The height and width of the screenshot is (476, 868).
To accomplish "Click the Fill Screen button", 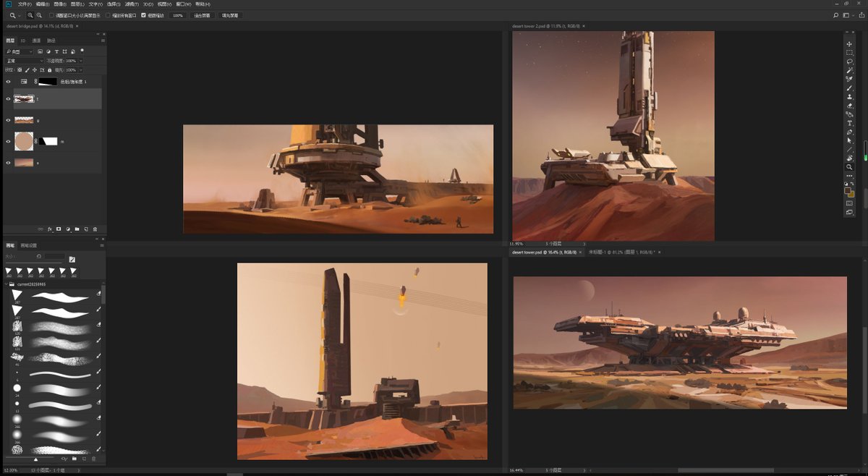I will (230, 15).
